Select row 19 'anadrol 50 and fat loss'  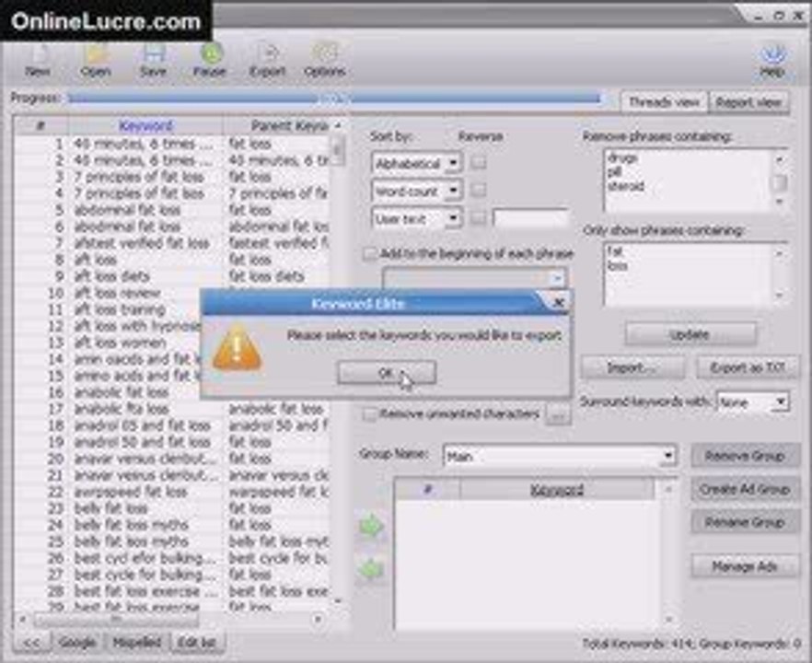click(172, 442)
